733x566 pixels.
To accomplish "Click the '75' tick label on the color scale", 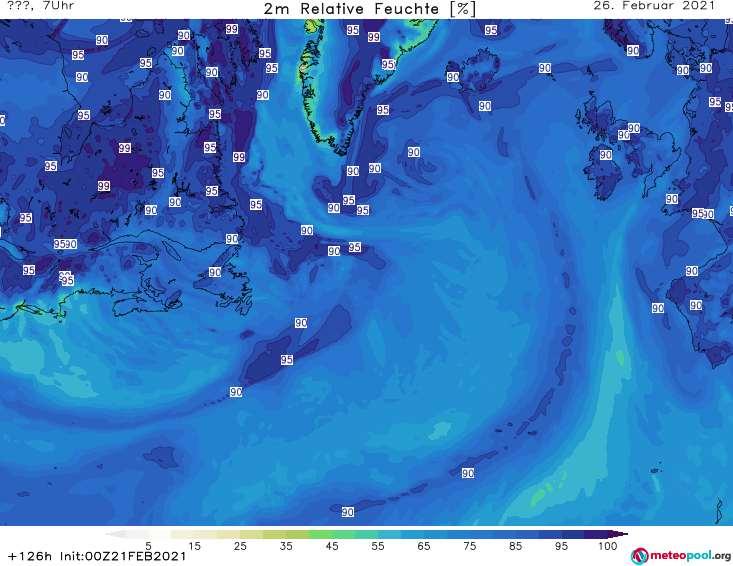I will [x=469, y=546].
